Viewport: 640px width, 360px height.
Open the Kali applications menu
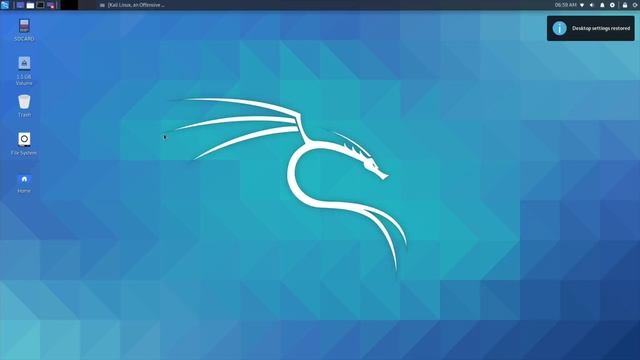[4, 5]
